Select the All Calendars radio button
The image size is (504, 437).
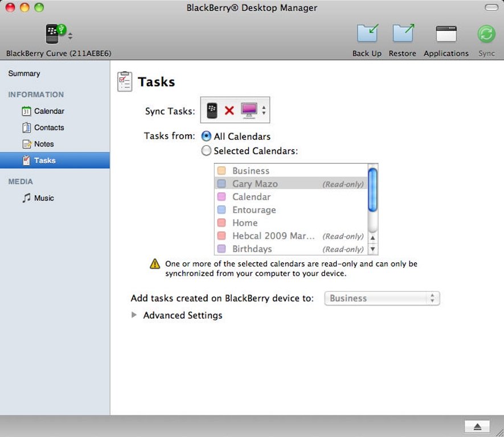[x=206, y=136]
